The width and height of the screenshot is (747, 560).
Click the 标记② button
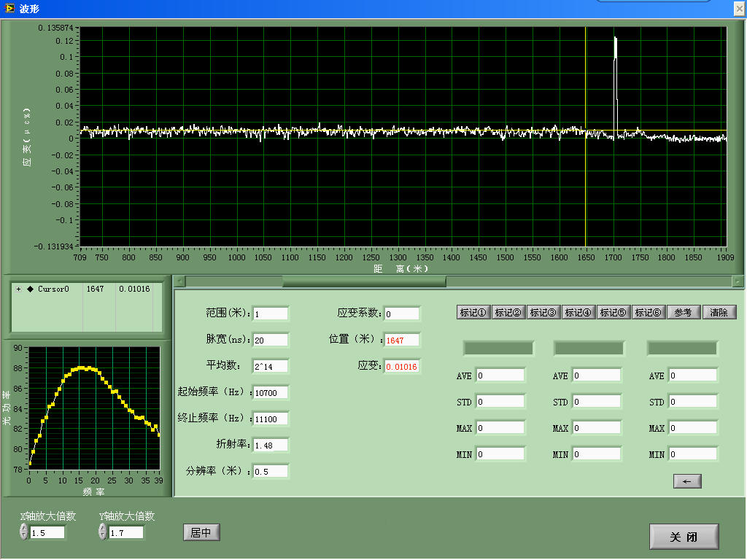(x=508, y=312)
